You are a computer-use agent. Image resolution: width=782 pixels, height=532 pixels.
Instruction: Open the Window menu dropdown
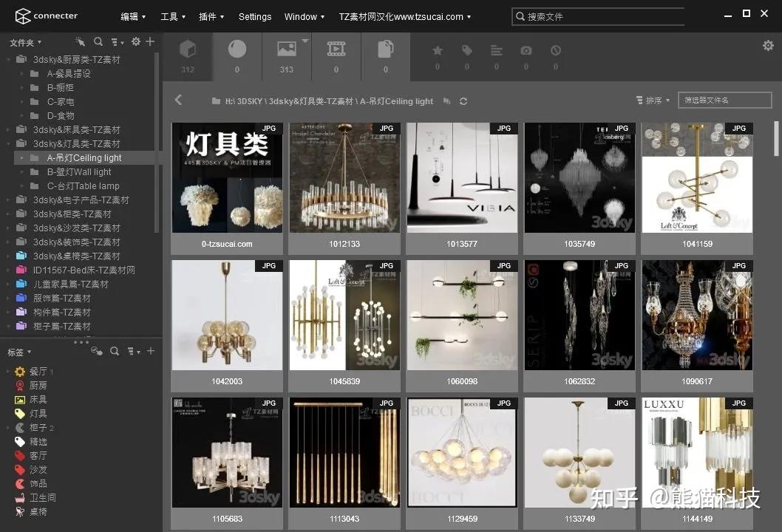click(300, 16)
